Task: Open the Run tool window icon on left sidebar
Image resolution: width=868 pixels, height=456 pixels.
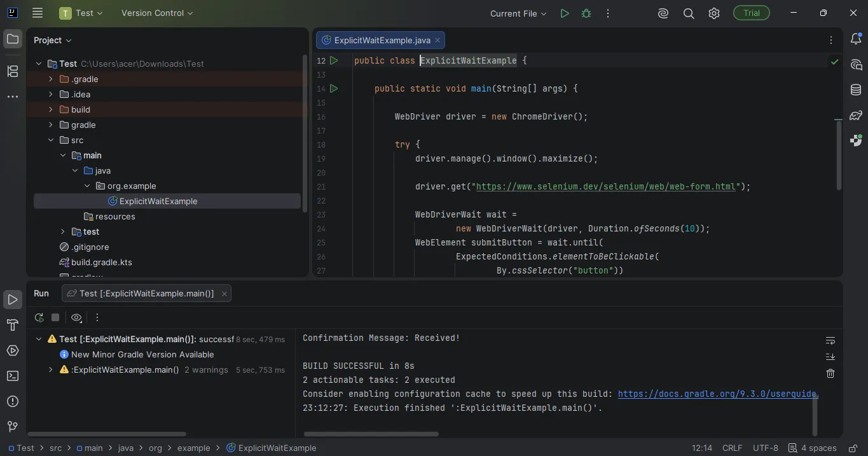Action: [13, 300]
